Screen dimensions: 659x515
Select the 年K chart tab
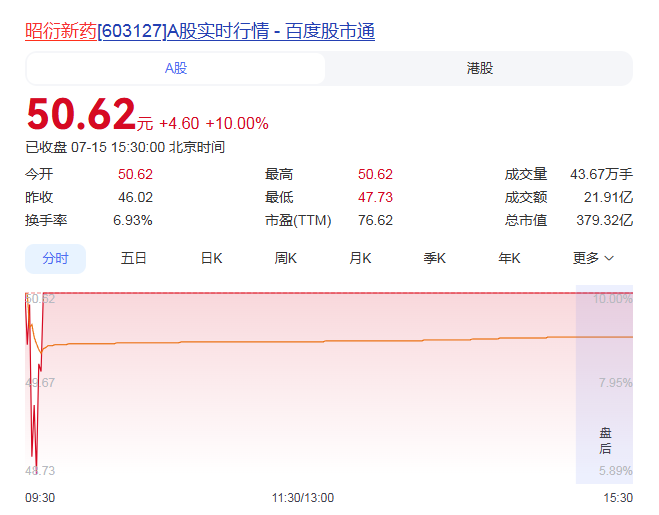[509, 258]
